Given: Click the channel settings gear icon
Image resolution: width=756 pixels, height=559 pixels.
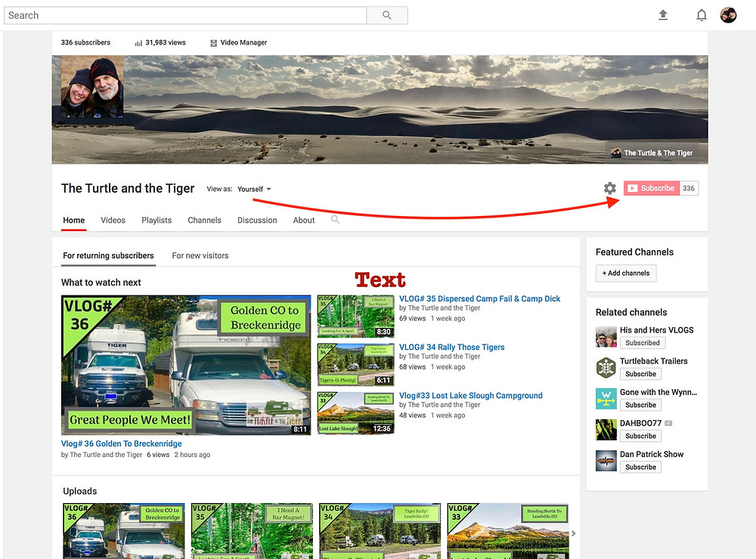Looking at the screenshot, I should 610,188.
